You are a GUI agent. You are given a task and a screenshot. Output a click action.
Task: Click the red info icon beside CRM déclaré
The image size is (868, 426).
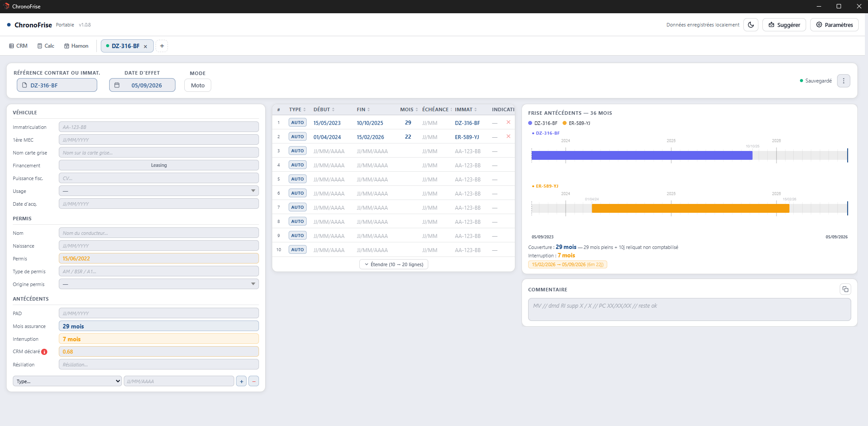[44, 352]
